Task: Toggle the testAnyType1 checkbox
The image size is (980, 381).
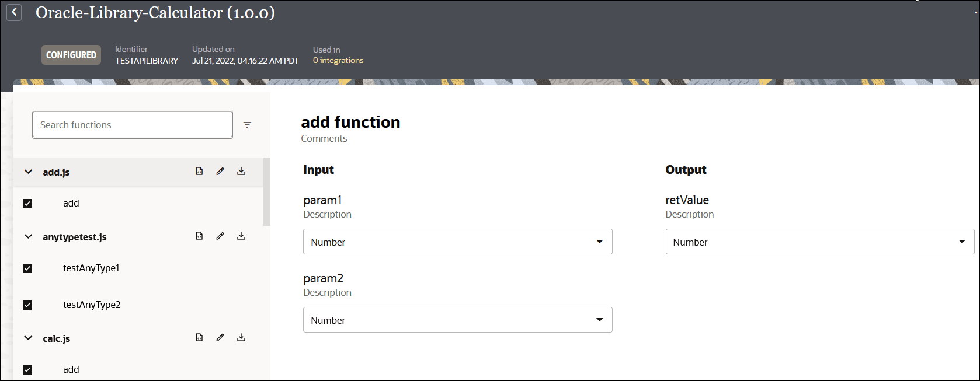Action: (27, 268)
